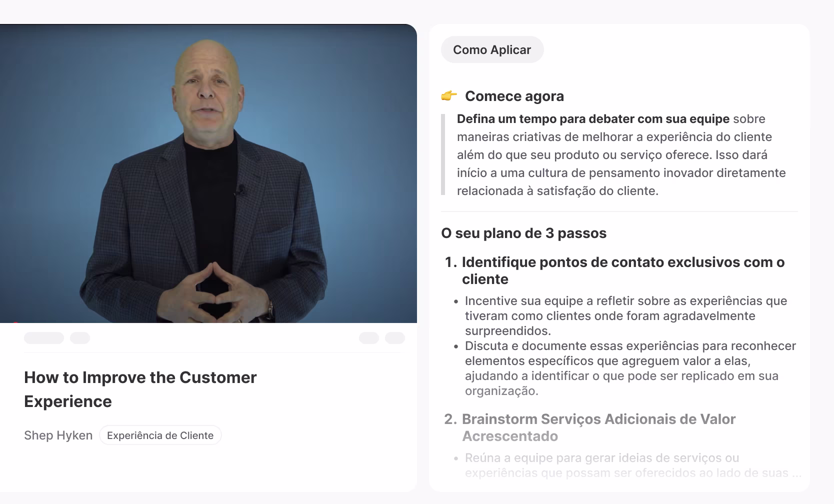Click the rightmost placeholder pill below the video
Screen dimensions: 834x504
pyautogui.click(x=395, y=338)
